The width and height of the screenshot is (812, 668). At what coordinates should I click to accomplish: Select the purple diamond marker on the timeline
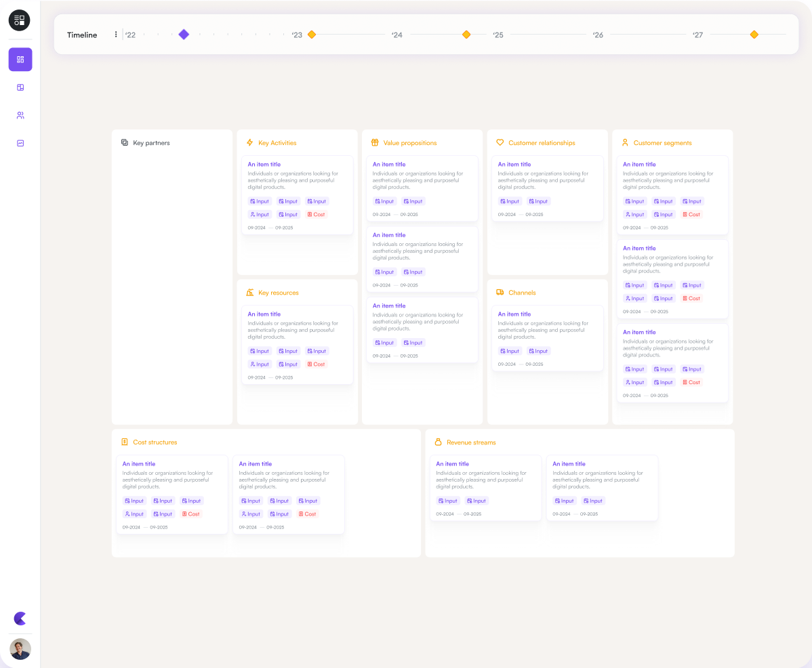pyautogui.click(x=184, y=34)
